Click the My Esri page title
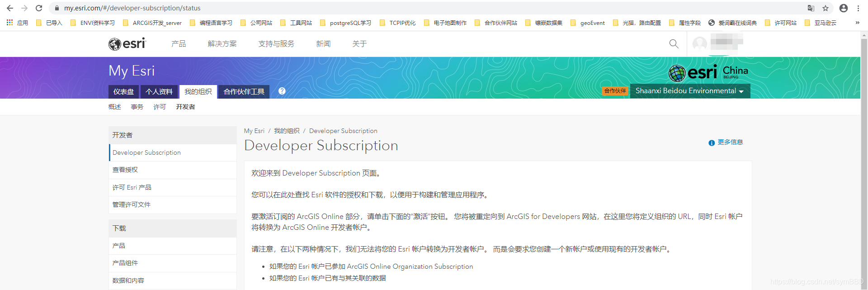 click(x=132, y=71)
